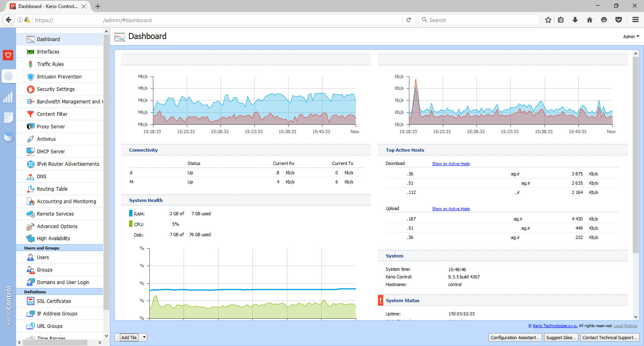
Task: Open the Admin user dropdown menu
Action: (x=631, y=37)
